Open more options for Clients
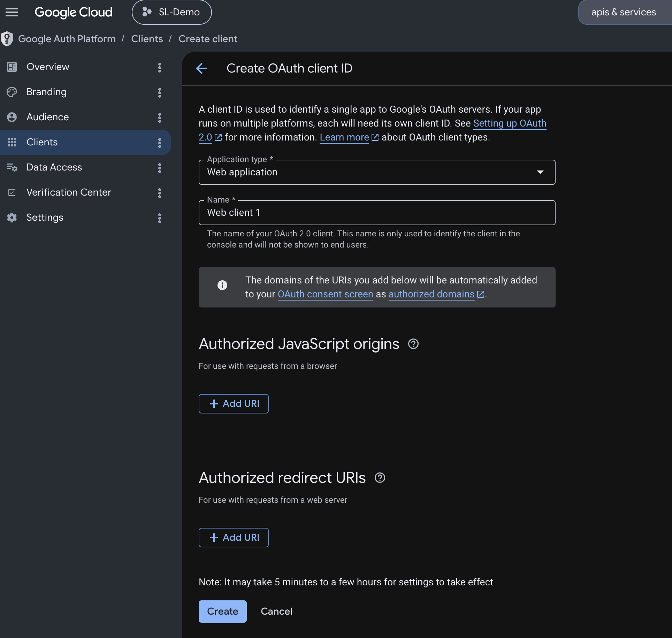The image size is (672, 638). pos(160,143)
